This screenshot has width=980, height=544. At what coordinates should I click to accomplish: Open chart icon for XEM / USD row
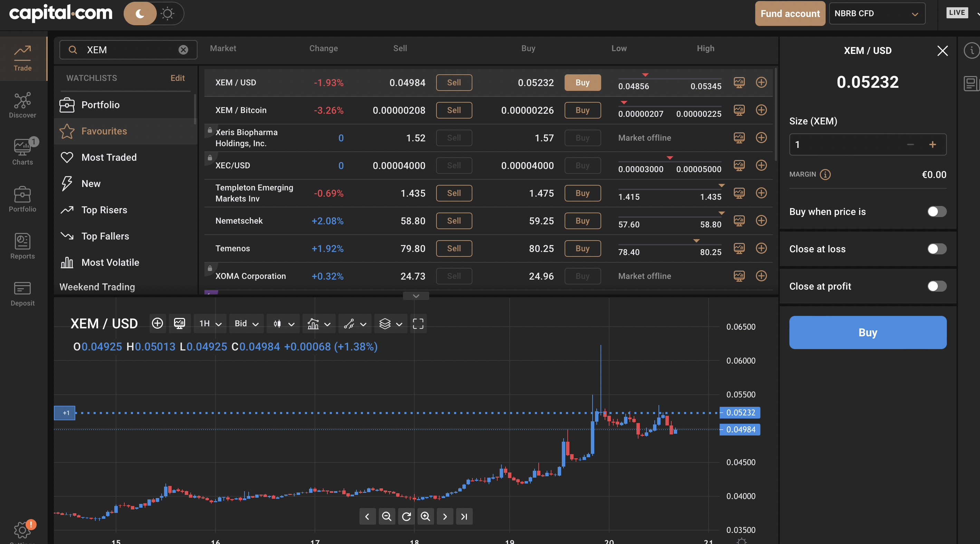tap(739, 82)
